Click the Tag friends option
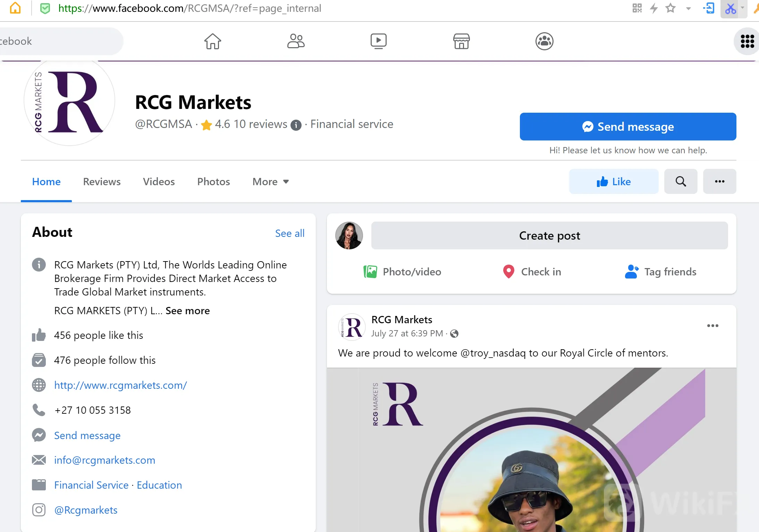759x532 pixels. click(660, 272)
